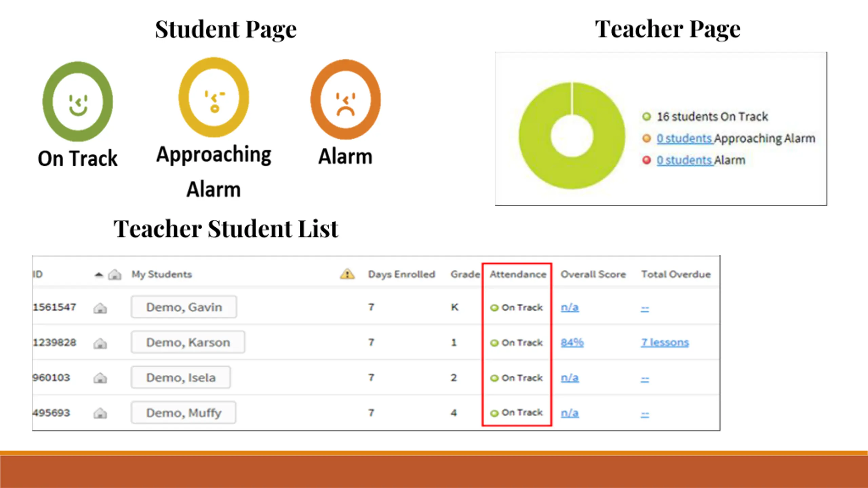
Task: Click the house icon in Demo, Muffy row
Action: (100, 413)
